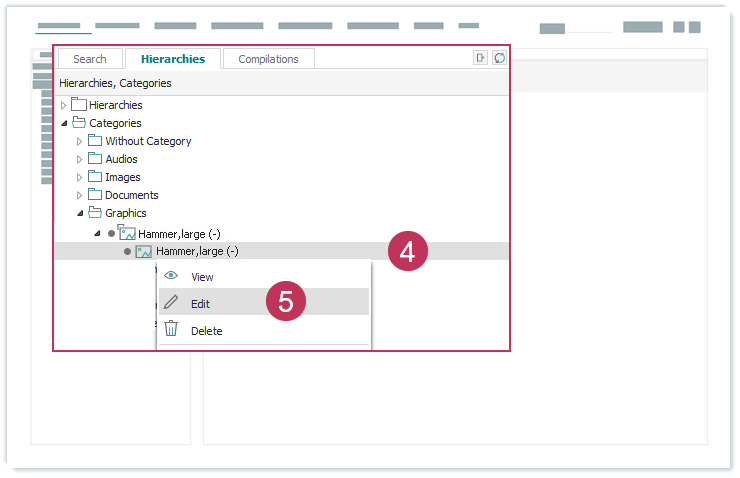This screenshot has width=740, height=478.
Task: Select the Hierarchies tab
Action: click(x=172, y=59)
